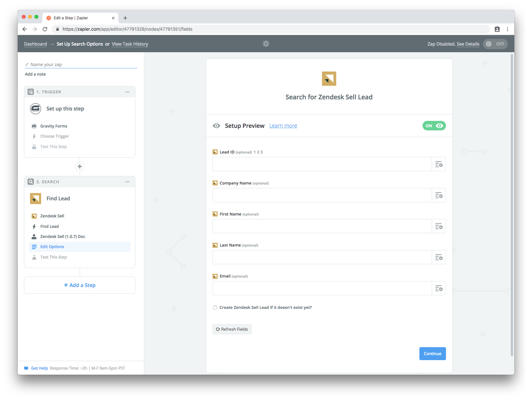Click the Setup Preview eye icon
Screen dimensions: 532x400
click(216, 126)
